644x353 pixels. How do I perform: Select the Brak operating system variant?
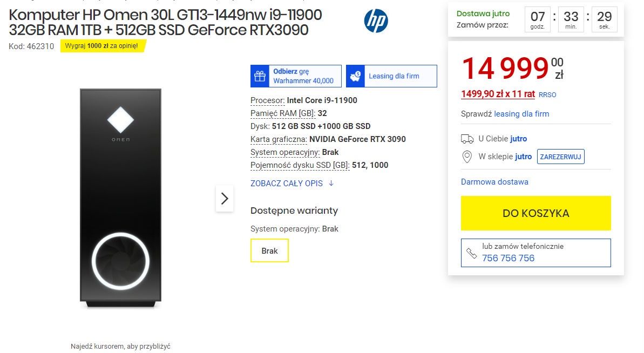point(269,251)
